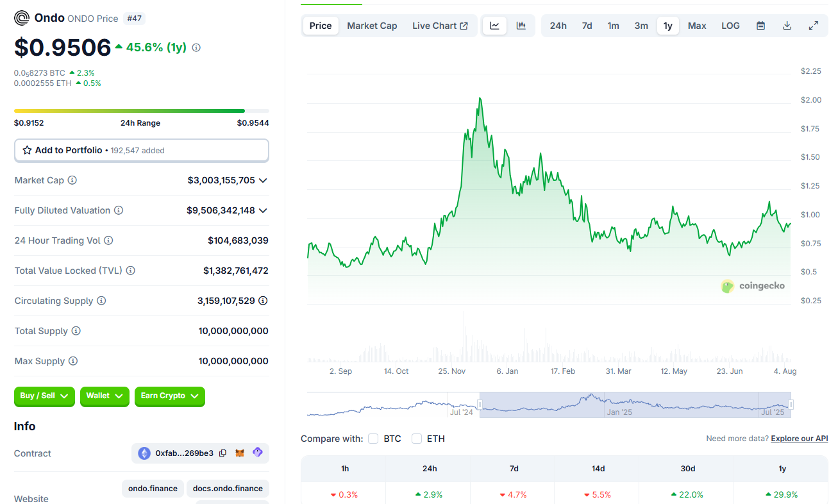Click the price chart peak near $2.00
This screenshot has width=838, height=504.
click(480, 99)
